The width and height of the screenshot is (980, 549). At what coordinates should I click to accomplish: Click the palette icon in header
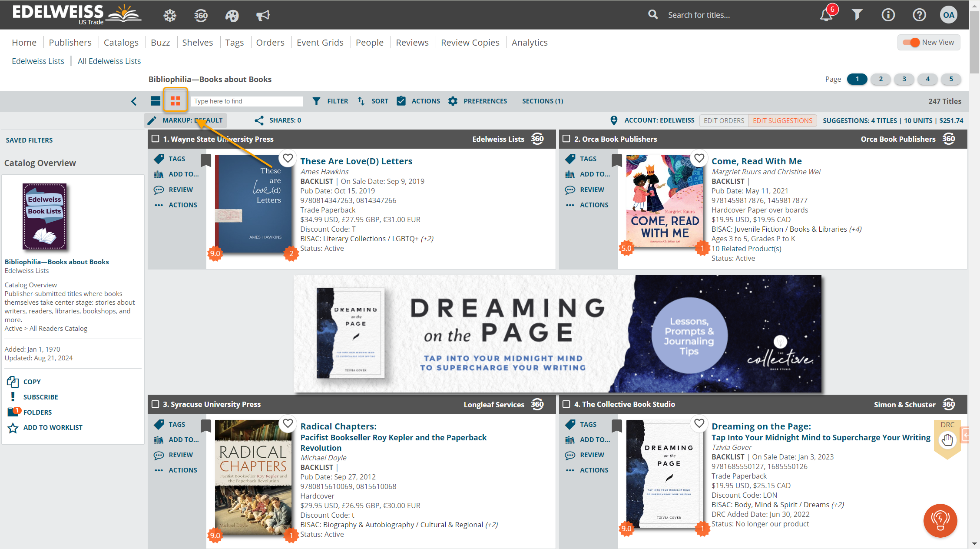(232, 16)
